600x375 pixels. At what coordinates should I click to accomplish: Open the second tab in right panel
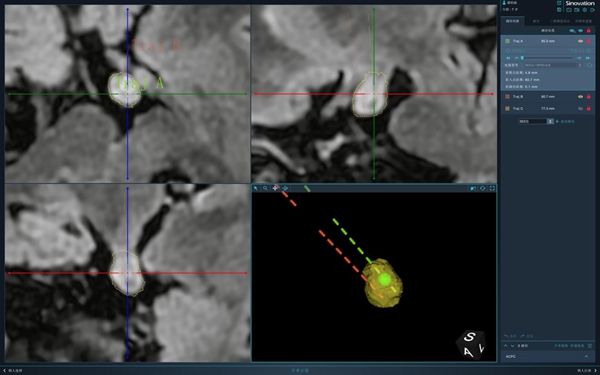536,21
